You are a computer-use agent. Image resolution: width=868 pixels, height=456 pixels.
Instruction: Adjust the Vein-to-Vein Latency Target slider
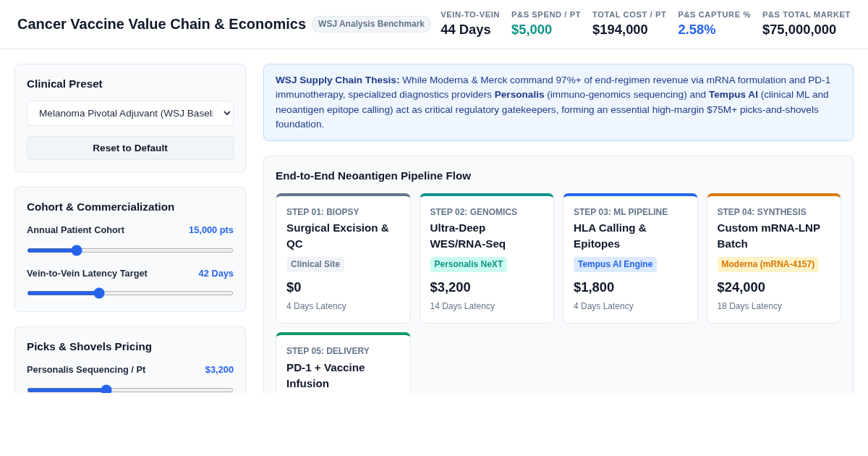[130, 293]
